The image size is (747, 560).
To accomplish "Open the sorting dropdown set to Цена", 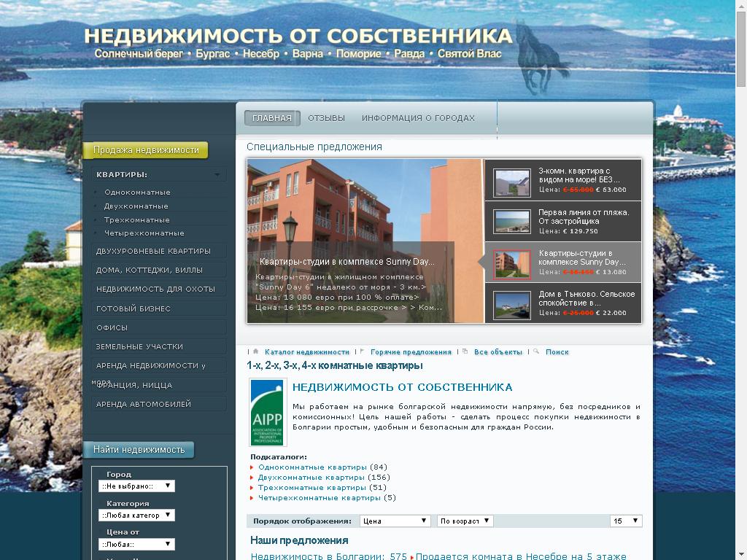I will [x=395, y=521].
